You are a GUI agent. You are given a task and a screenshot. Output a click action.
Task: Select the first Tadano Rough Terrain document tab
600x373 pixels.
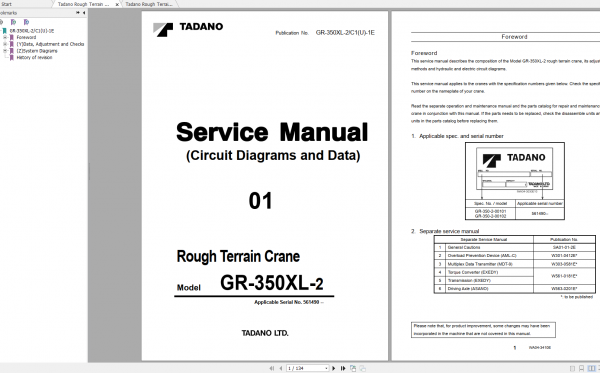(x=83, y=4)
